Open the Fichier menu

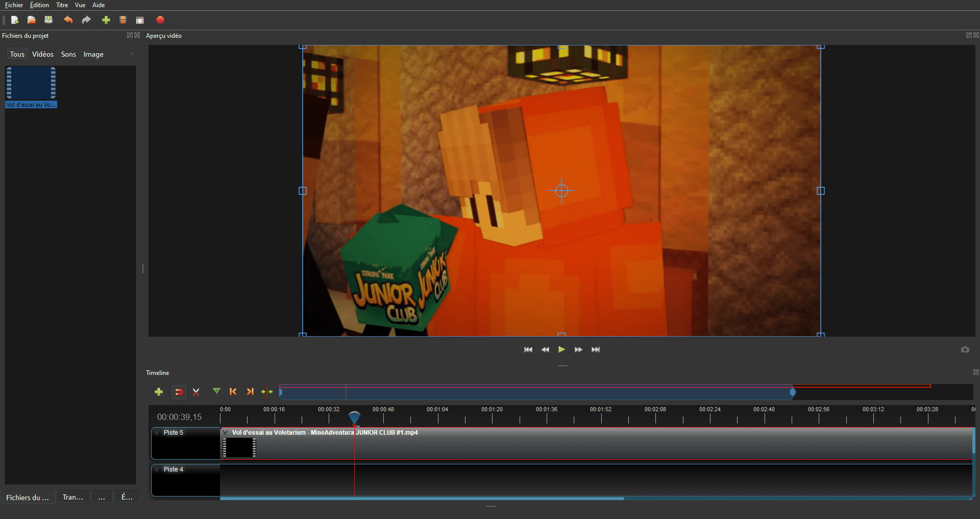click(14, 5)
